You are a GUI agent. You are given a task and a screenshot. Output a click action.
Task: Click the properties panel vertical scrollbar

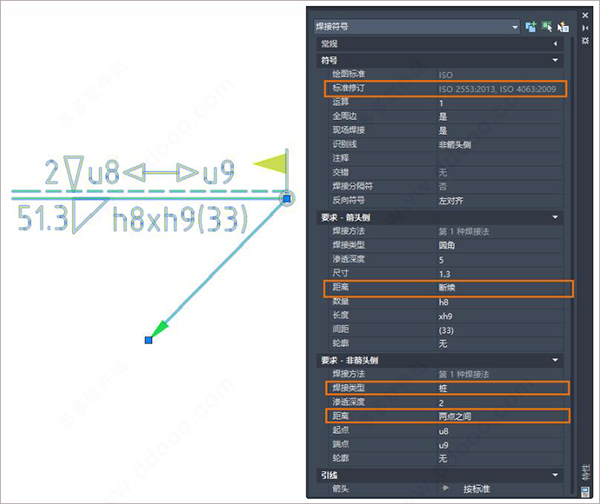572,264
